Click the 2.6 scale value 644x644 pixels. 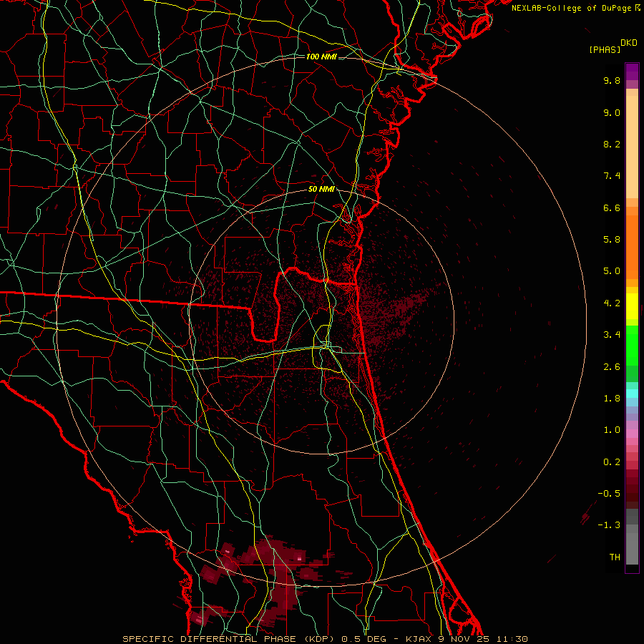(x=612, y=367)
